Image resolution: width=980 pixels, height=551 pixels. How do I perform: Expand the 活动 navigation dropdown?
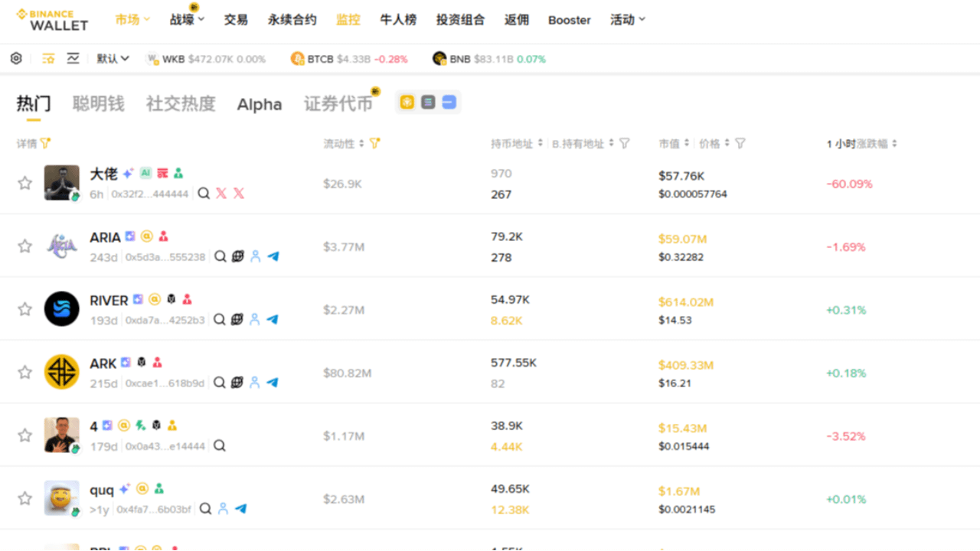tap(628, 20)
